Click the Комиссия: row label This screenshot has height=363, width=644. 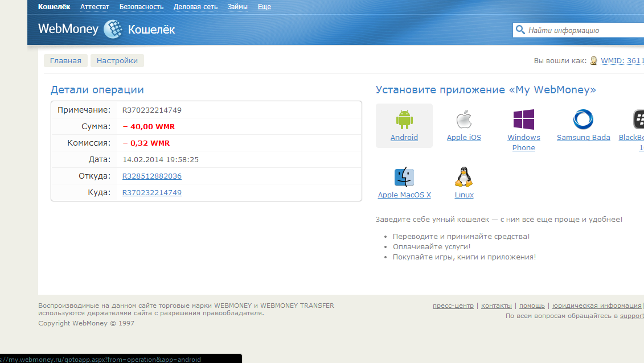click(x=89, y=143)
